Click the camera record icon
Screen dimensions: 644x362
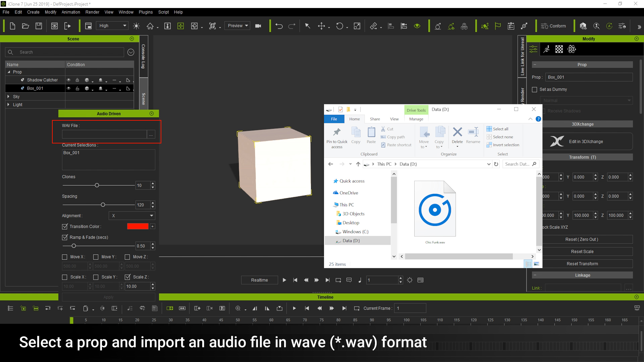pyautogui.click(x=258, y=26)
